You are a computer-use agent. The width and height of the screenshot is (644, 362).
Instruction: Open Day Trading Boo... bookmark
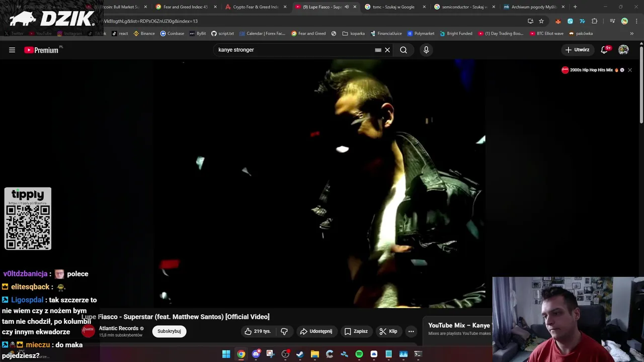click(501, 34)
